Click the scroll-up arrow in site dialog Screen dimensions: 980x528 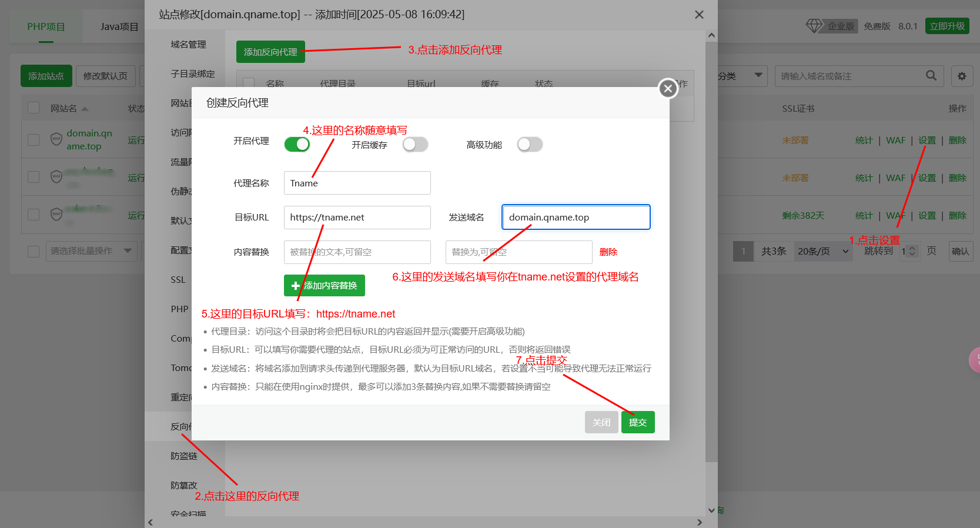711,35
